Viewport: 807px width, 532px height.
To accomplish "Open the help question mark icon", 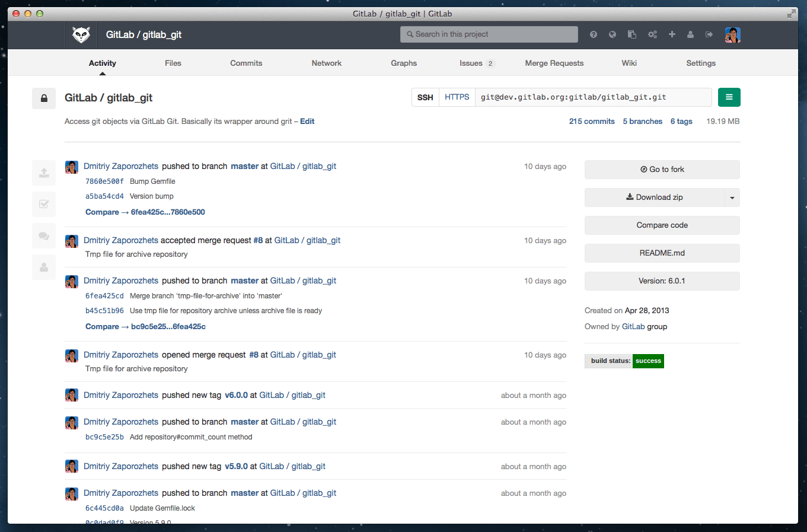I will pyautogui.click(x=593, y=34).
